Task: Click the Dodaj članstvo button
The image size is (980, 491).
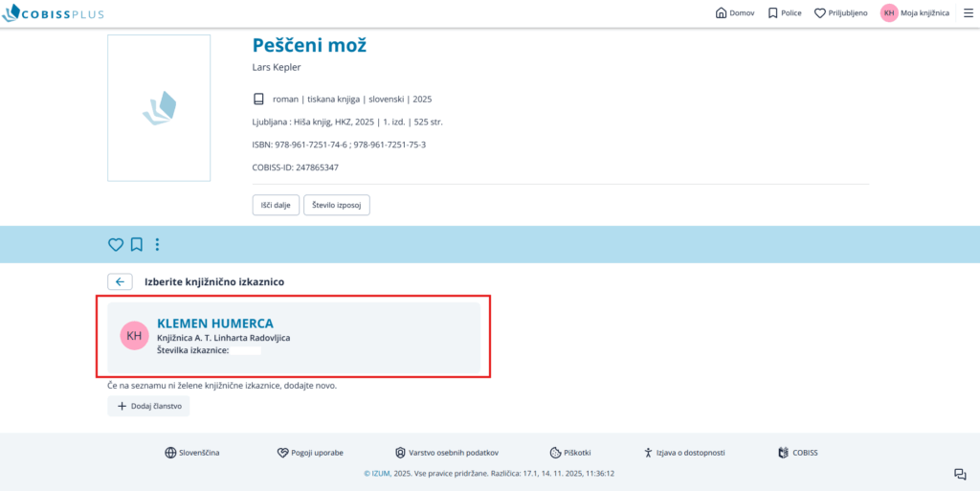Action: coord(148,406)
